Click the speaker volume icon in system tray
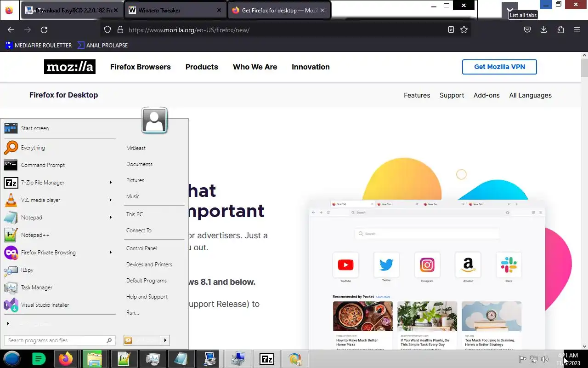This screenshot has width=588, height=368. click(x=545, y=359)
